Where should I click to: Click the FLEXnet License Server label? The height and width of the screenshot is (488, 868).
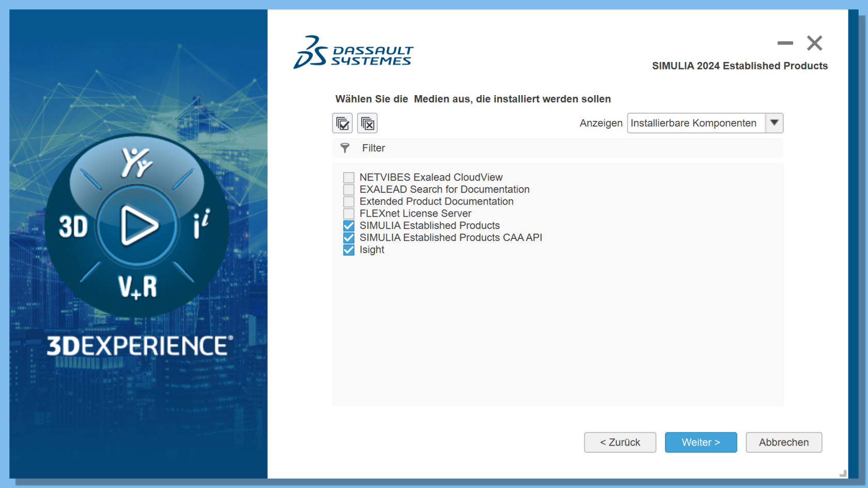(415, 213)
